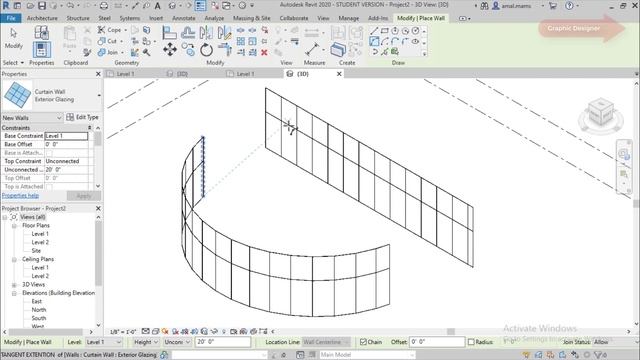Select the Rectangle draw tool

(x=384, y=31)
